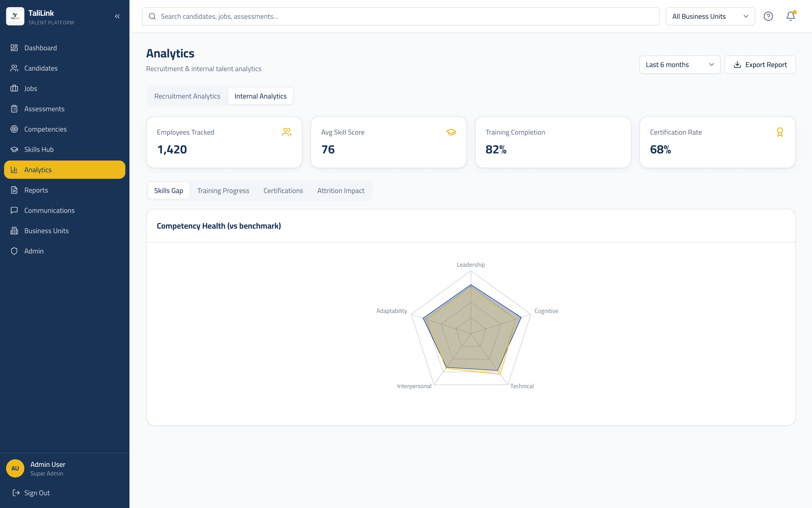Select the Skills Gap tab
Screen dimensions: 812x508
pos(168,190)
